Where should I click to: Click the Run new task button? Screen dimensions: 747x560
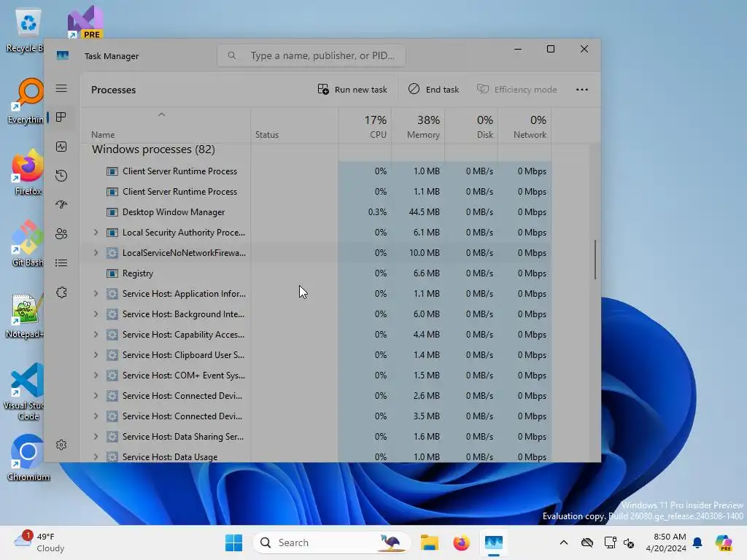352,90
